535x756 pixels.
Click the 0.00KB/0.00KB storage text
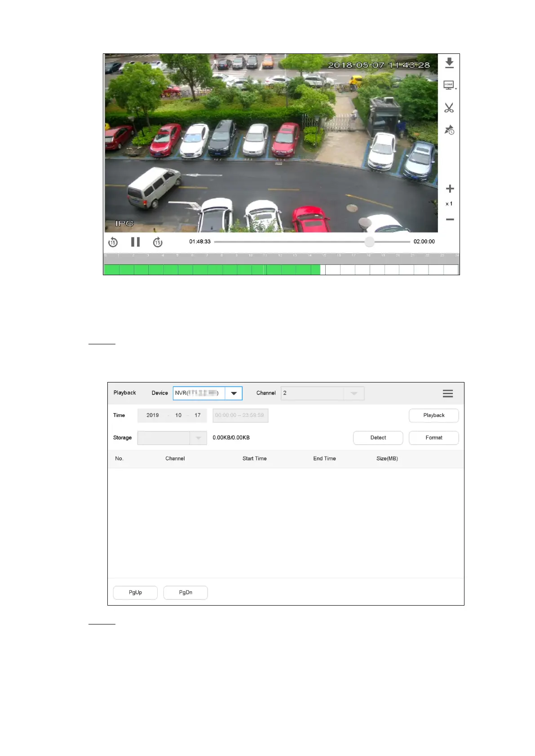[231, 438]
